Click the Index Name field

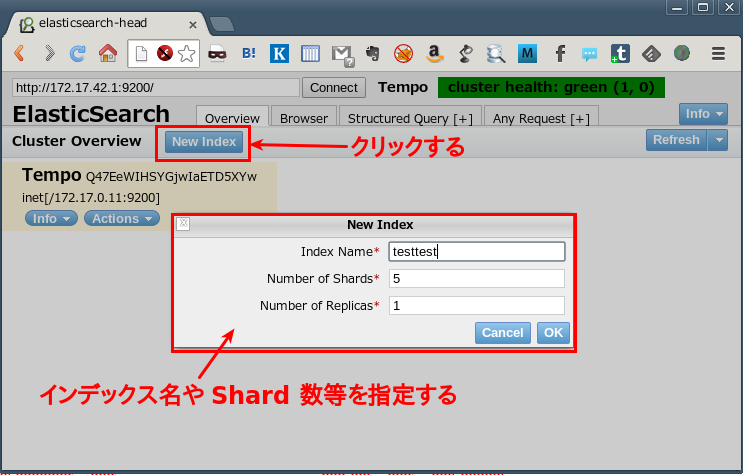[477, 251]
